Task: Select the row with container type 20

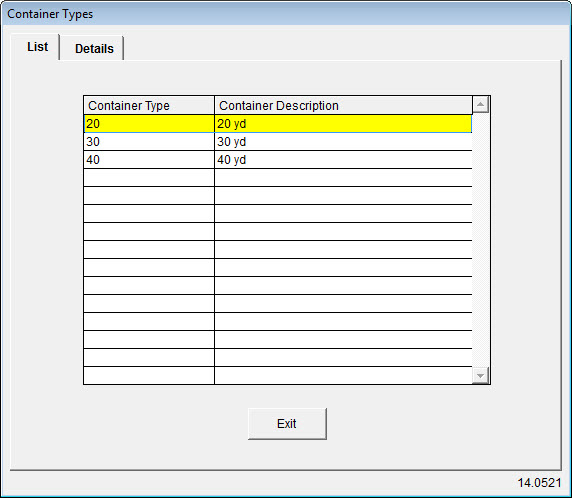Action: coord(277,124)
